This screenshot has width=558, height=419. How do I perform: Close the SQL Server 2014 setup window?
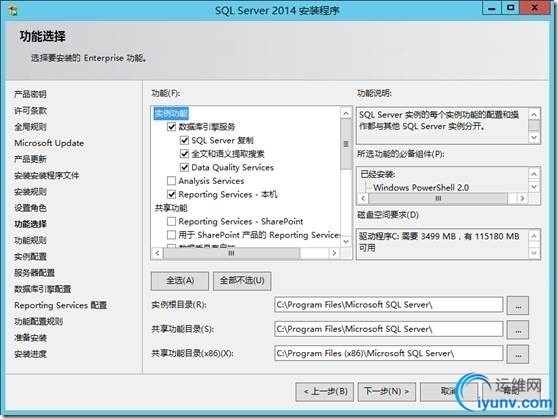(535, 8)
